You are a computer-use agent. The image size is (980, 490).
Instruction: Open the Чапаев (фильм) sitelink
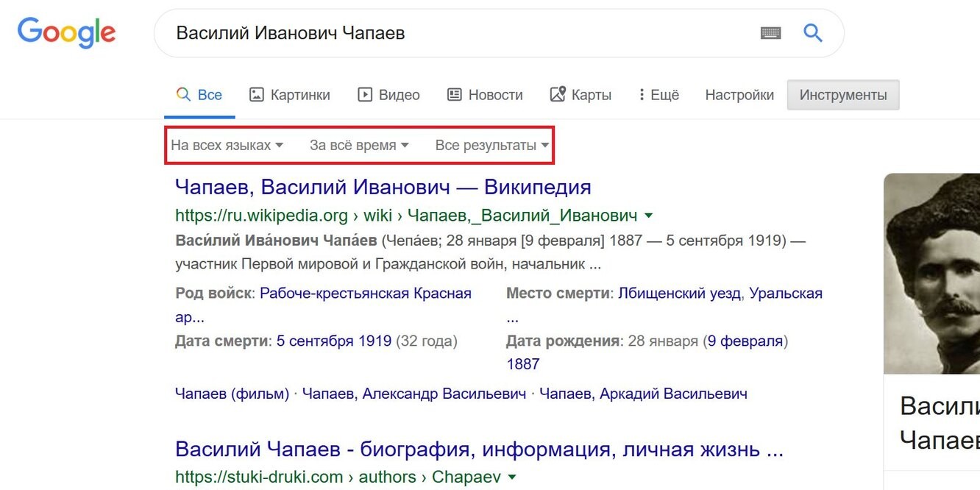pos(232,394)
